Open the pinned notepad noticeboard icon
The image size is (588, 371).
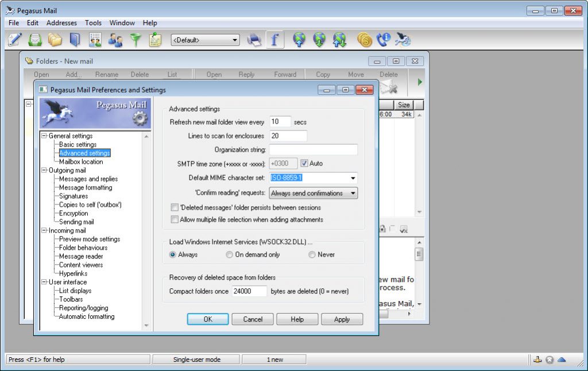tap(155, 40)
